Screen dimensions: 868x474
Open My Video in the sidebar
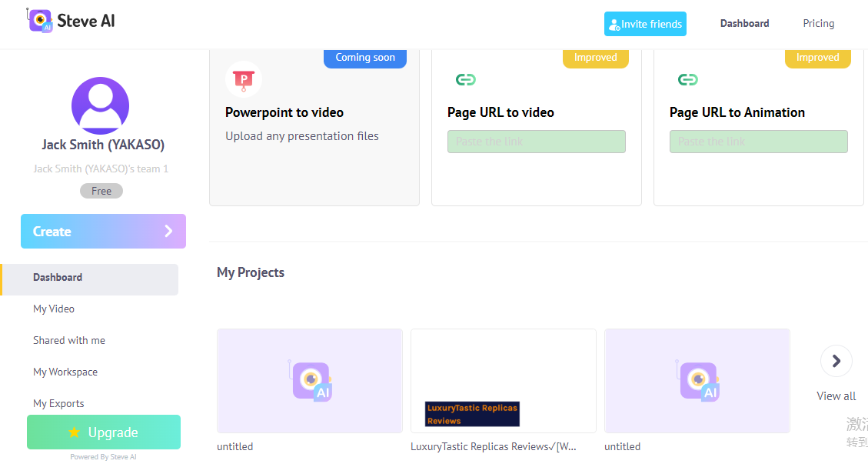54,309
